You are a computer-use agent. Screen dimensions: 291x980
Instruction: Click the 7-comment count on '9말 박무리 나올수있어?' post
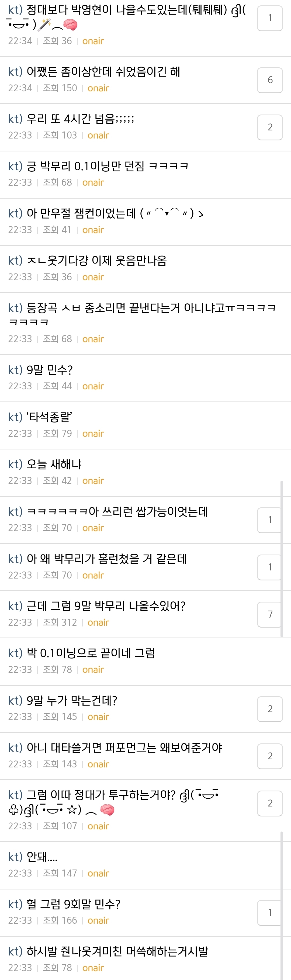tap(270, 614)
